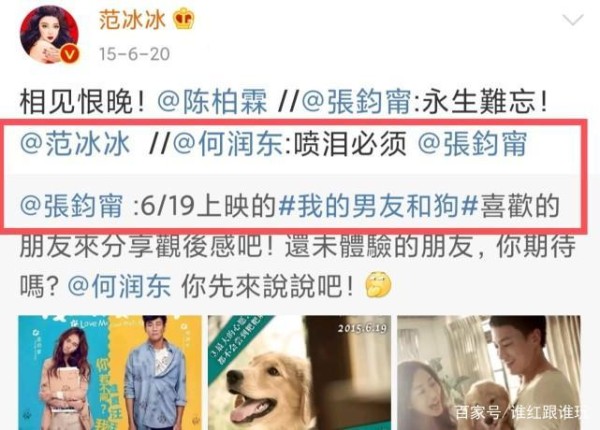Click the thinking face emoji

pyautogui.click(x=378, y=285)
